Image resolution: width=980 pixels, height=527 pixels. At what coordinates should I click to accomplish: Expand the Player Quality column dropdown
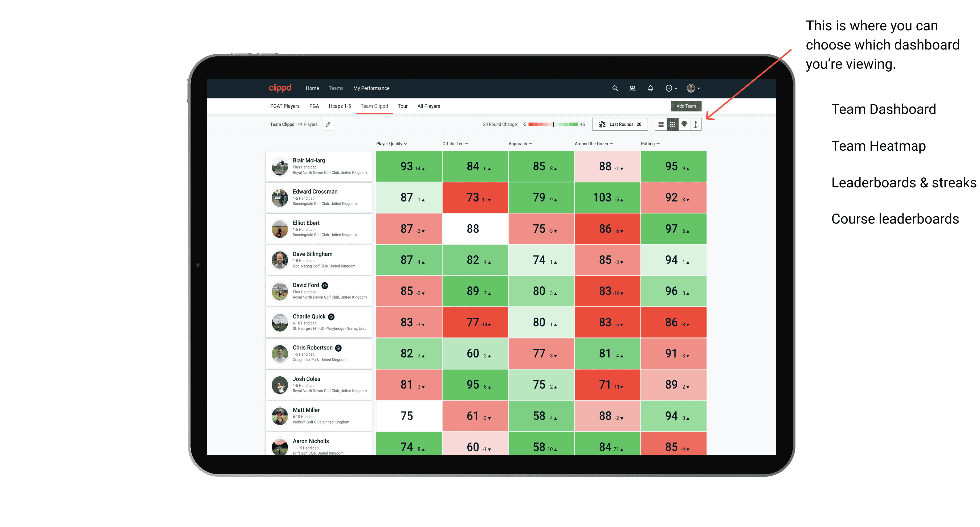pyautogui.click(x=407, y=143)
